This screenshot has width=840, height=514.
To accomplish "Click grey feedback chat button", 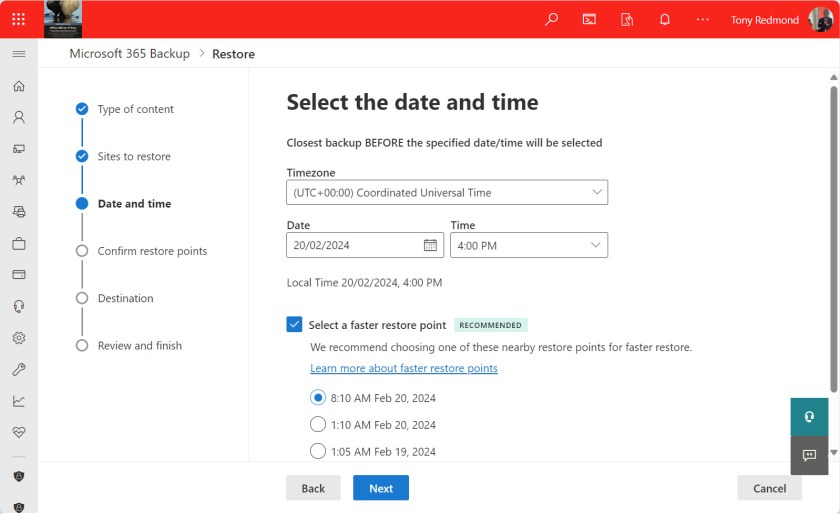I will (809, 455).
